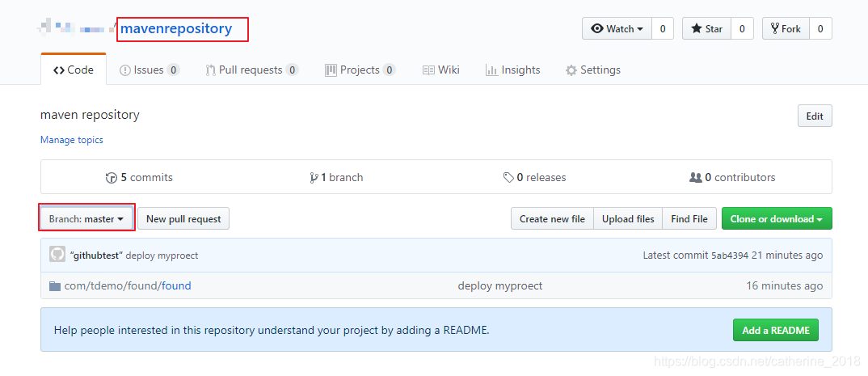Click the book icon on Wiki tab

pos(428,70)
